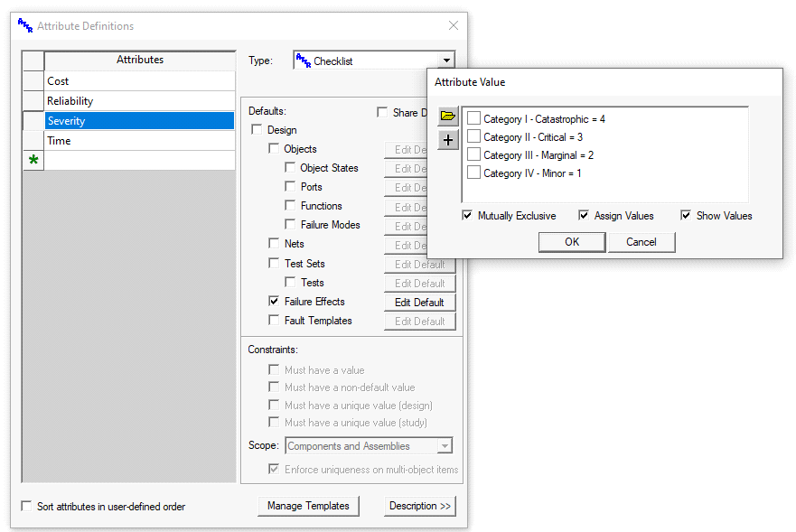Select the Time attribute row

tap(140, 141)
